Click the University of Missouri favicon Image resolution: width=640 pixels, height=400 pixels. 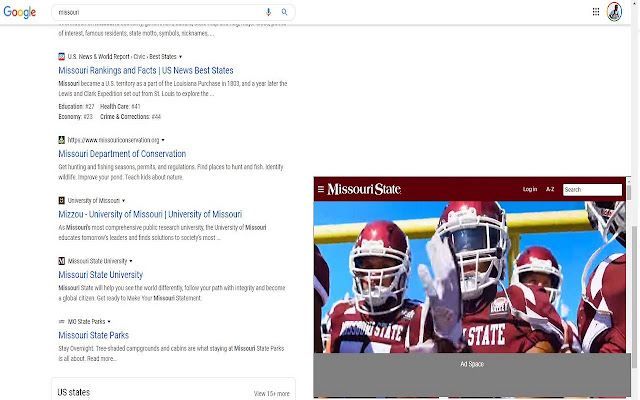[62, 200]
